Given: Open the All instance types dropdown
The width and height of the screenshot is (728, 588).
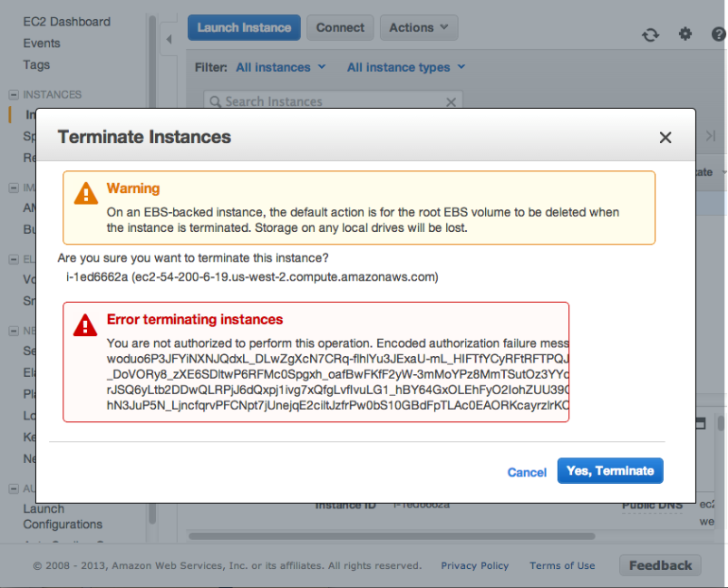Looking at the screenshot, I should (405, 67).
